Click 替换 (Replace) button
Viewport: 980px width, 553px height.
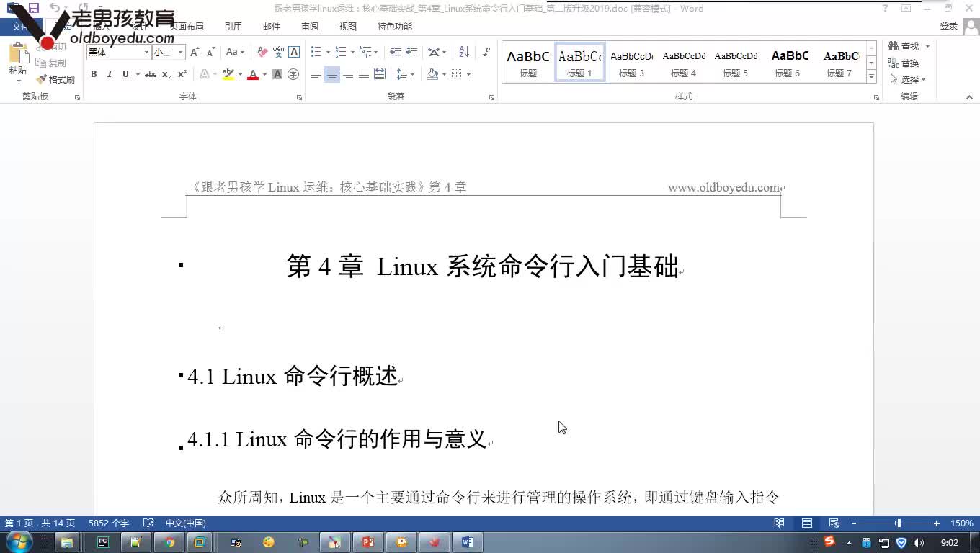click(x=904, y=63)
